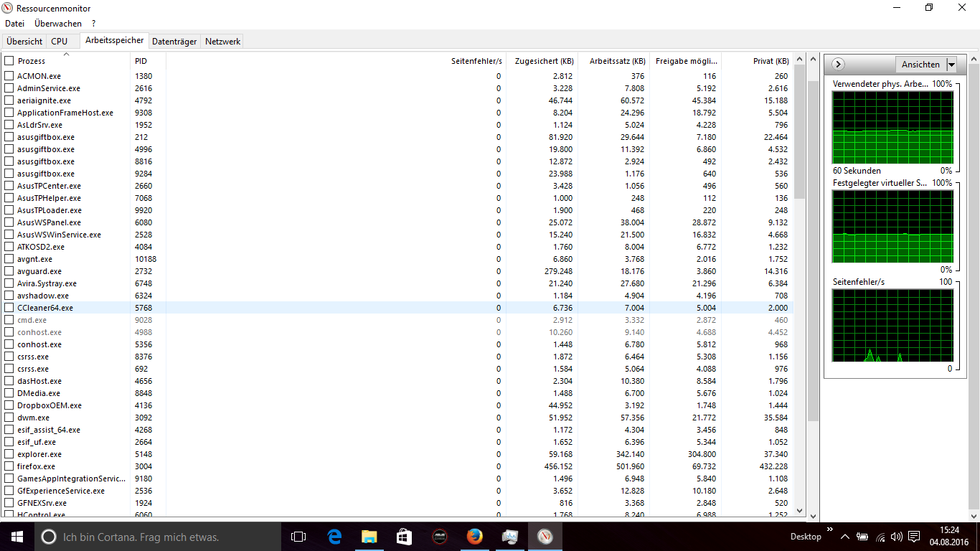Tick the explorer.exe checkbox
Screen dimensions: 980x551
click(9, 454)
